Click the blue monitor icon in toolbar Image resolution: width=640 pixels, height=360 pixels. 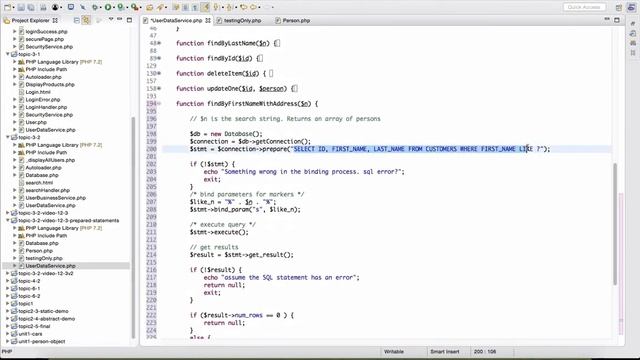point(71,7)
